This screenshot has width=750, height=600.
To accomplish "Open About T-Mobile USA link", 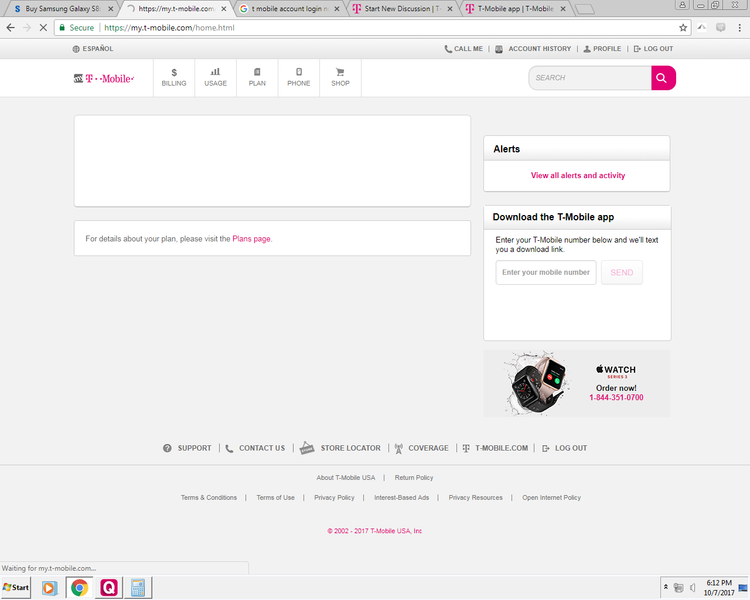I will 345,478.
